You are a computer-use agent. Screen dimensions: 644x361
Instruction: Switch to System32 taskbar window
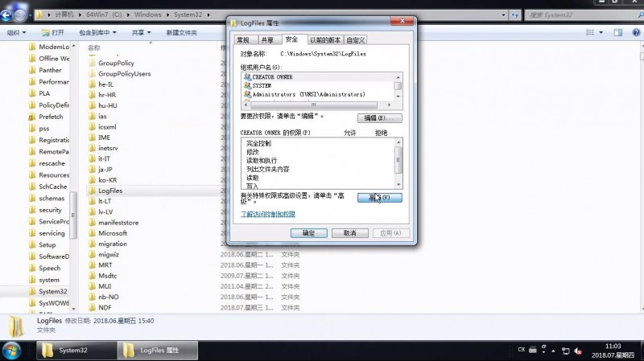[76, 351]
